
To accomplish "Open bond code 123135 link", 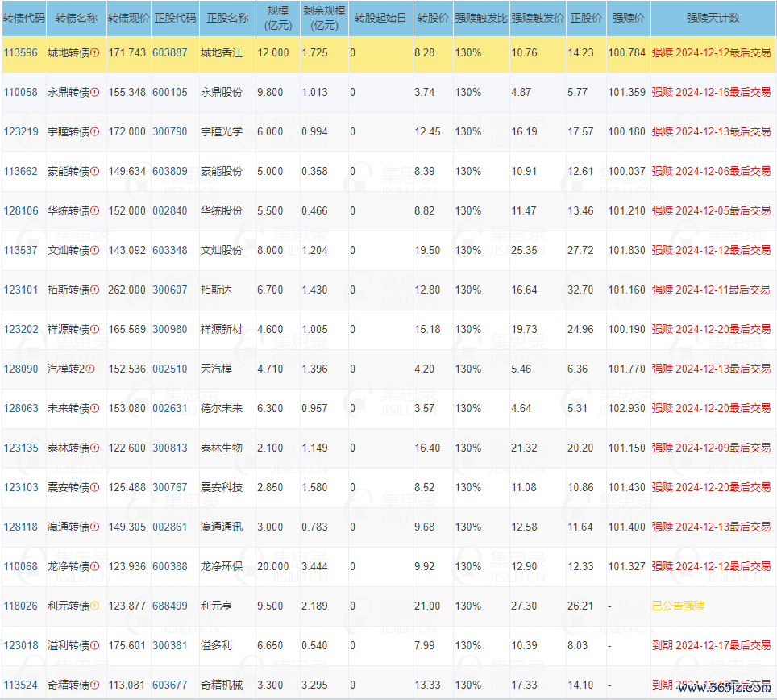I will [x=21, y=448].
